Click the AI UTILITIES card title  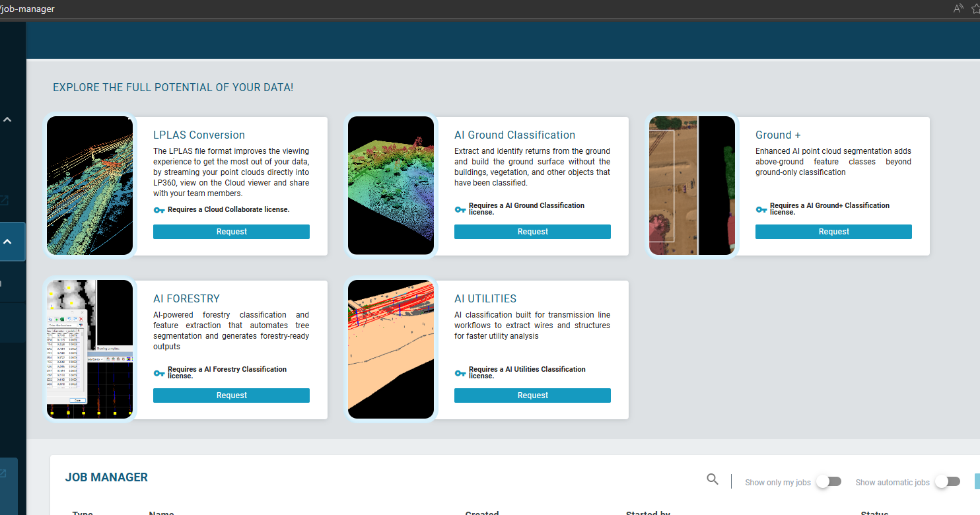point(485,298)
